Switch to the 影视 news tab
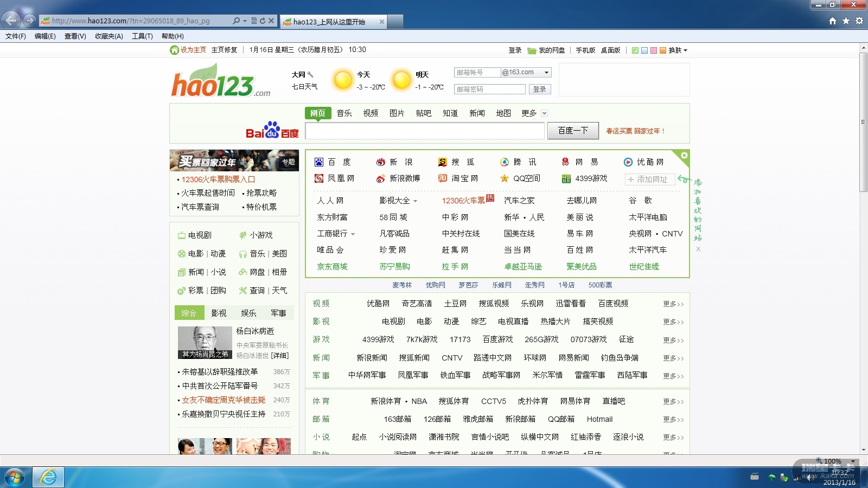Screen dimensions: 868x488 (219, 313)
